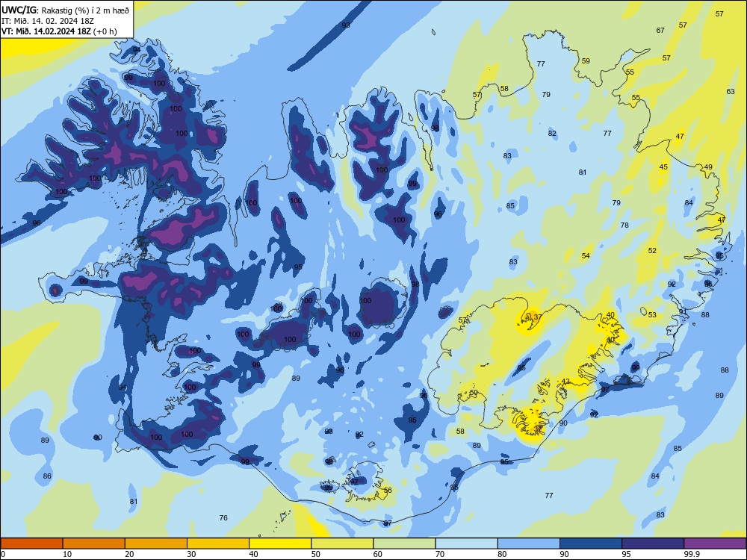Click the map value '49' on the east coast
The image size is (747, 560).
tap(708, 167)
